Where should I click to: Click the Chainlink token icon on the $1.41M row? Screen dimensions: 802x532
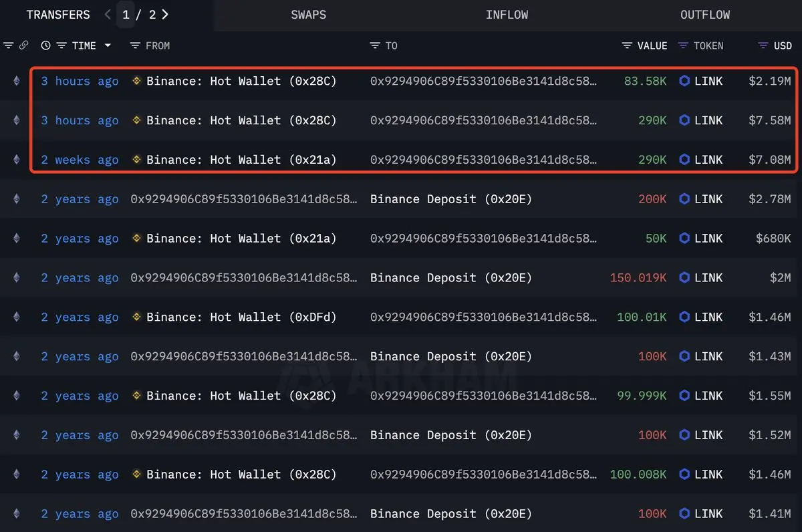[x=684, y=514]
